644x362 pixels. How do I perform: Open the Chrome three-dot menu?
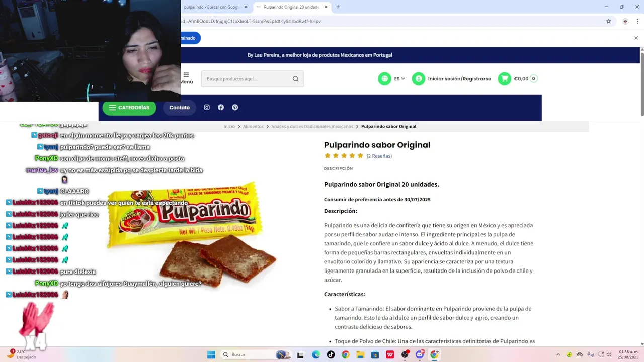tap(638, 21)
